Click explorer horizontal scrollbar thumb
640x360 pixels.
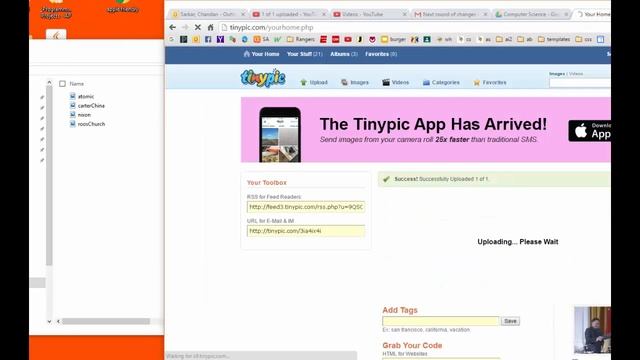tap(106, 322)
